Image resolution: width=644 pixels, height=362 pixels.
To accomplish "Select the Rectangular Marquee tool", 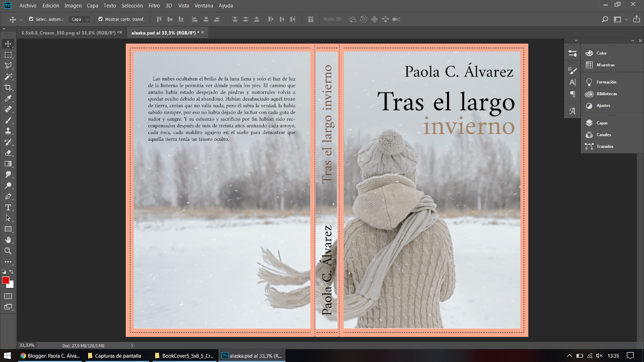I will (8, 55).
